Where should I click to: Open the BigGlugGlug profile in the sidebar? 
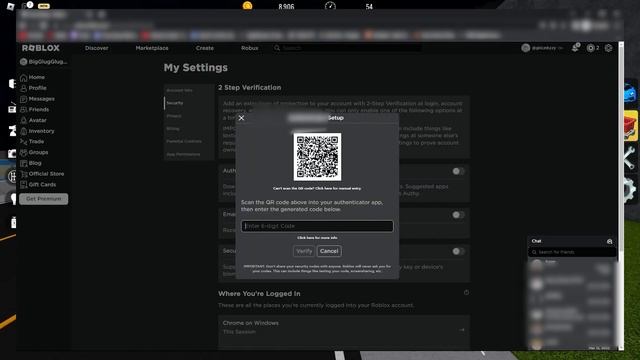[43, 62]
